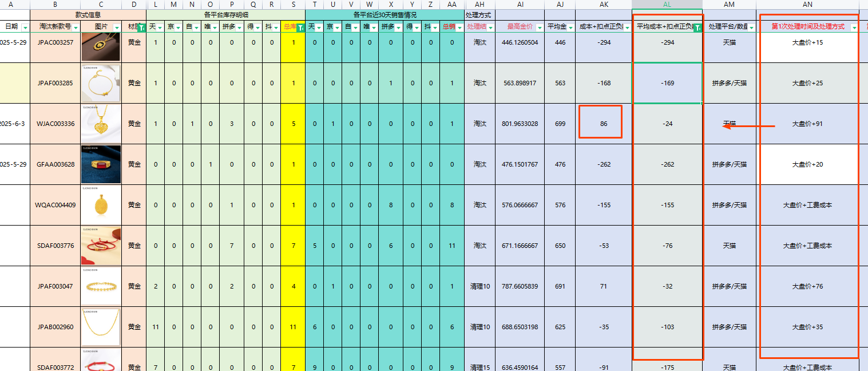The width and height of the screenshot is (868, 371).
Task: Click the red gemstone ring image for GFAA003628
Action: [x=101, y=164]
